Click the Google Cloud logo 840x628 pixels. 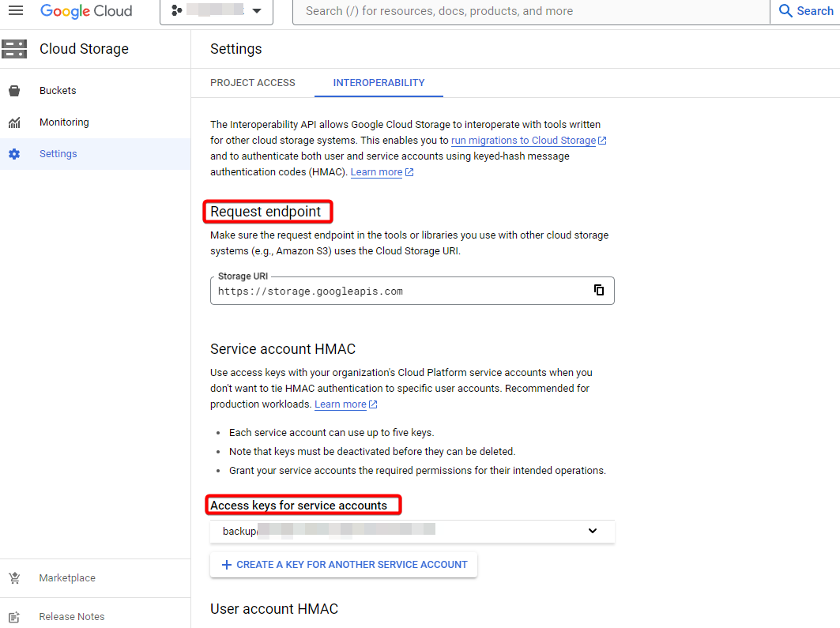85,11
